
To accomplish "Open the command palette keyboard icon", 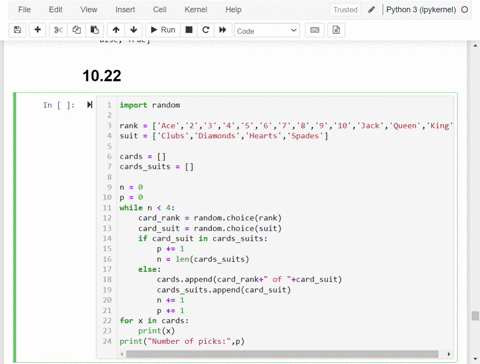I will (x=315, y=30).
